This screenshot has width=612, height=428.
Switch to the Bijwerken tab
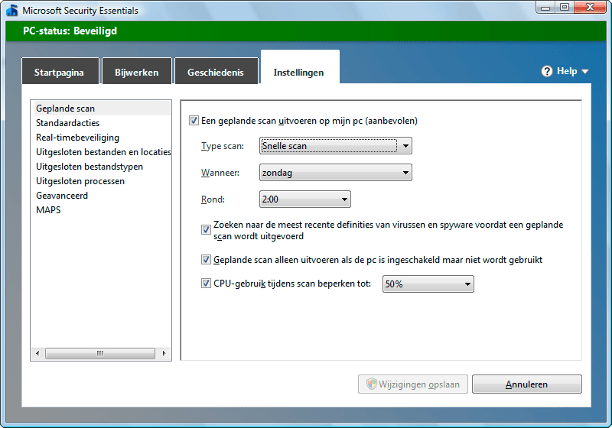[137, 72]
